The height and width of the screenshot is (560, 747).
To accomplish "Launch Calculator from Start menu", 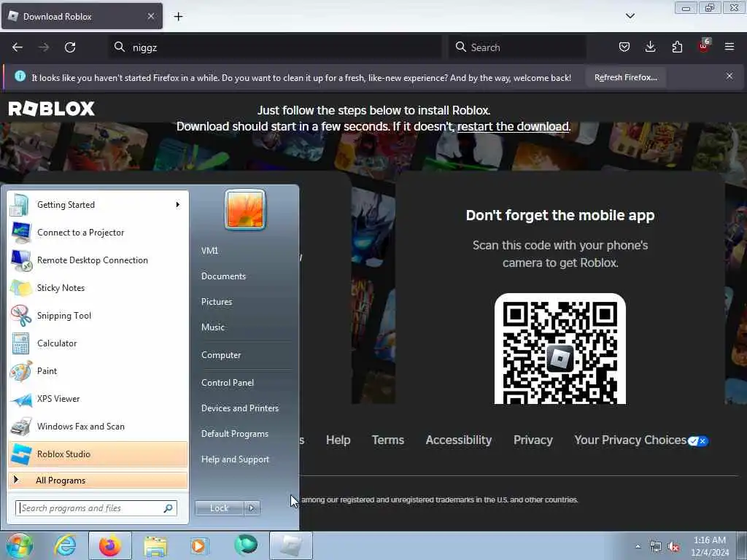I will (x=98, y=343).
